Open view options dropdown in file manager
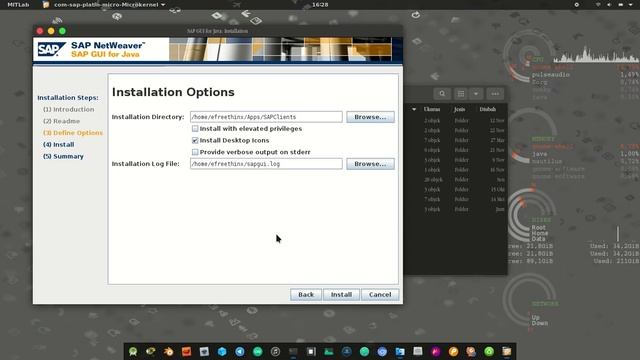Screen dimensions: 640x360 tap(476, 94)
